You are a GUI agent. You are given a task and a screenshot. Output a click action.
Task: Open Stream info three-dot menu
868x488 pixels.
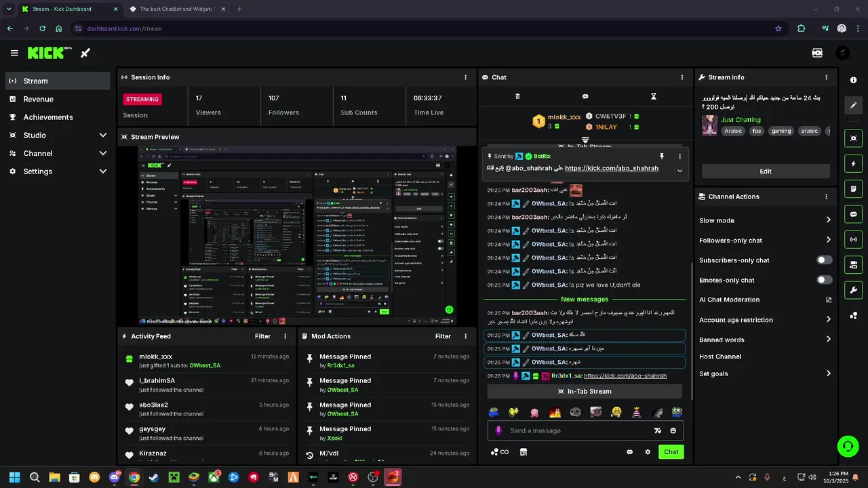[x=826, y=77]
